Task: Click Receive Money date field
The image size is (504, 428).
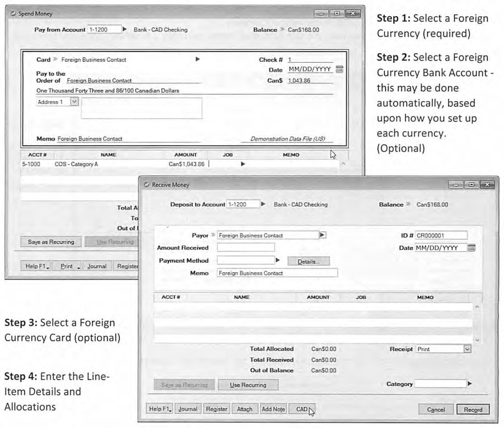Action: [x=441, y=248]
